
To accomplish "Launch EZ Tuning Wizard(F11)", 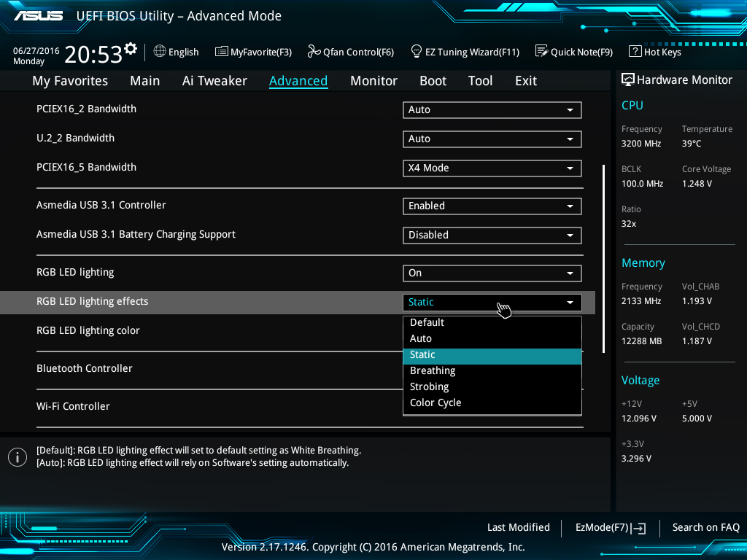I will tap(465, 52).
